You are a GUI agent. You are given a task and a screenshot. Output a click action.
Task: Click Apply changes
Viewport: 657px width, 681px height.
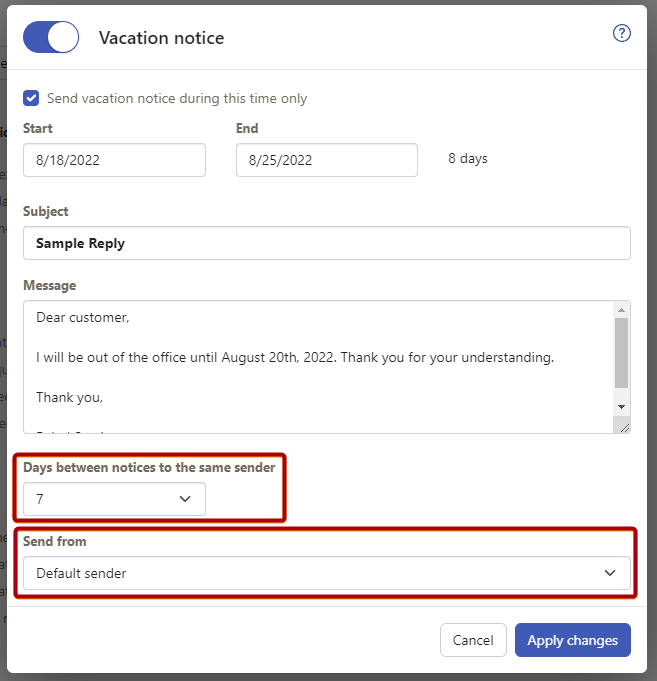coord(573,640)
